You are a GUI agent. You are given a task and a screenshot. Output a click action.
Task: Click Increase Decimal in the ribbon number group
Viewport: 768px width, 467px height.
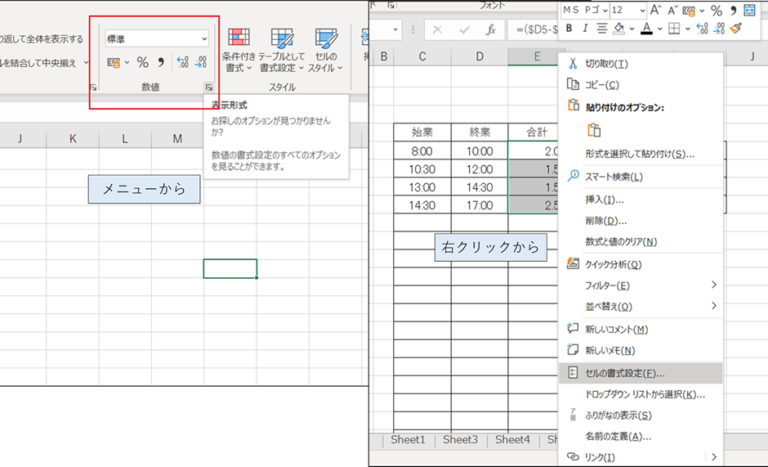click(182, 63)
